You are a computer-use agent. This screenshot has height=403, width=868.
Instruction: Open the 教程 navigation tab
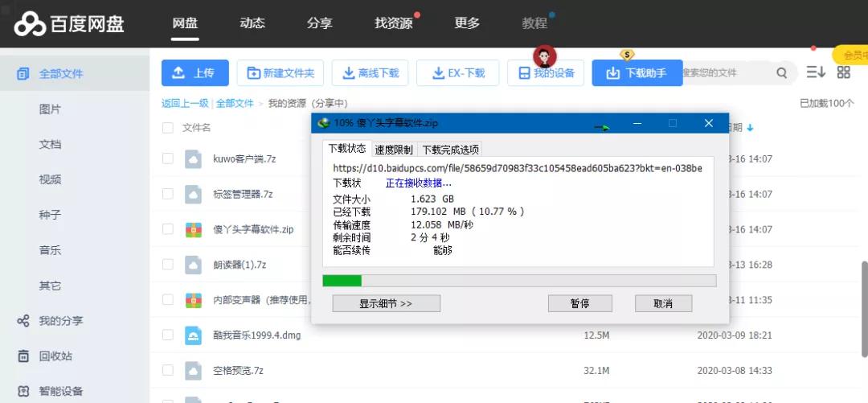(x=534, y=23)
